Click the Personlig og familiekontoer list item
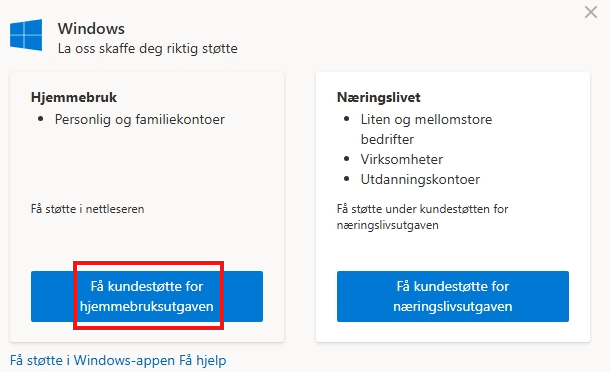 [140, 119]
